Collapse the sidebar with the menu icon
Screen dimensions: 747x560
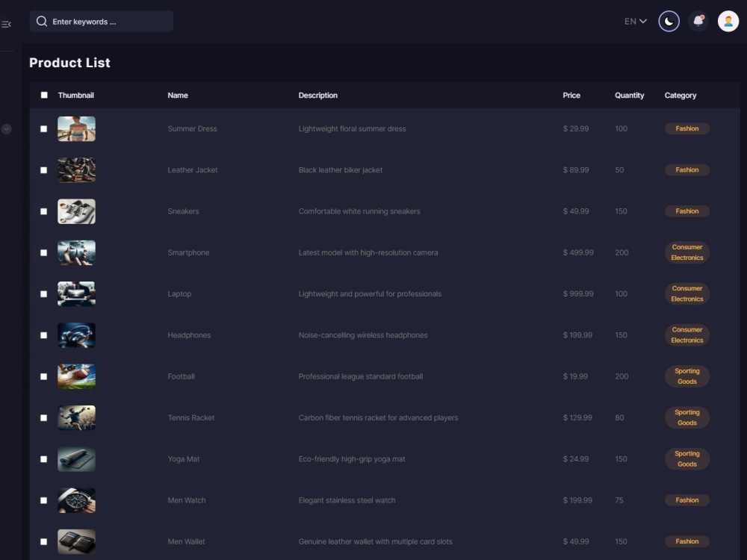6,25
